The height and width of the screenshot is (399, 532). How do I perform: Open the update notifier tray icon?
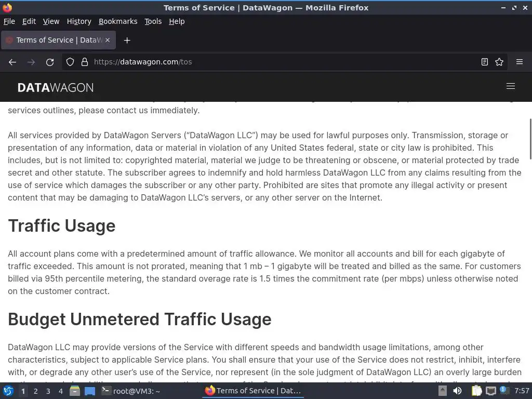pyautogui.click(x=504, y=390)
